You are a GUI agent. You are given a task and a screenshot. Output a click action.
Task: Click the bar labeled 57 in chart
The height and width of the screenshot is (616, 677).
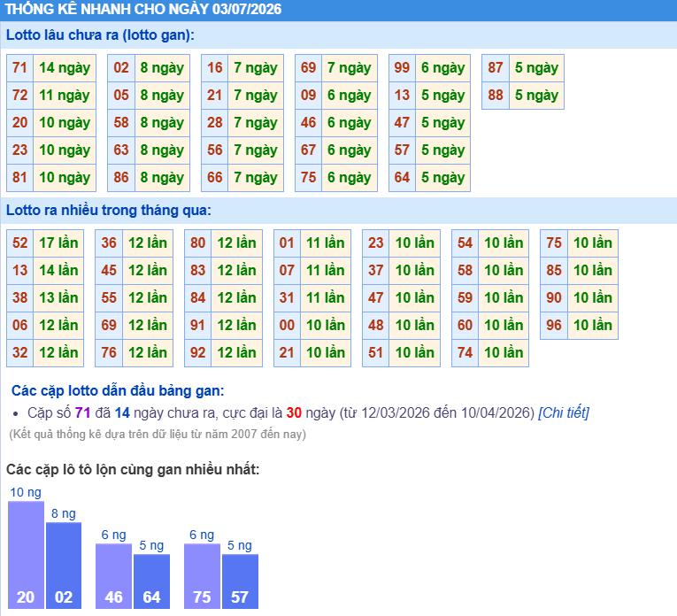click(x=240, y=581)
